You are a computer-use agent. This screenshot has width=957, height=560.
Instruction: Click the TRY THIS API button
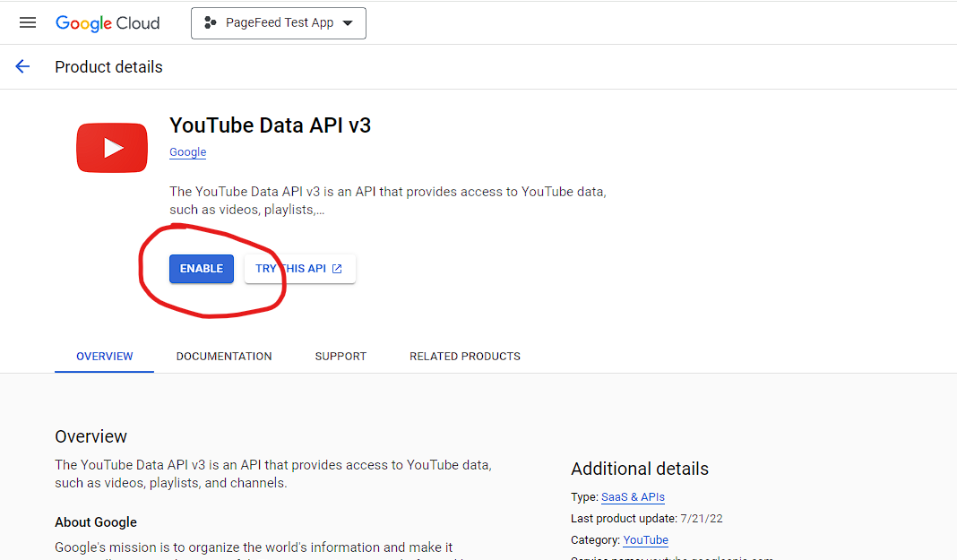[x=299, y=269]
